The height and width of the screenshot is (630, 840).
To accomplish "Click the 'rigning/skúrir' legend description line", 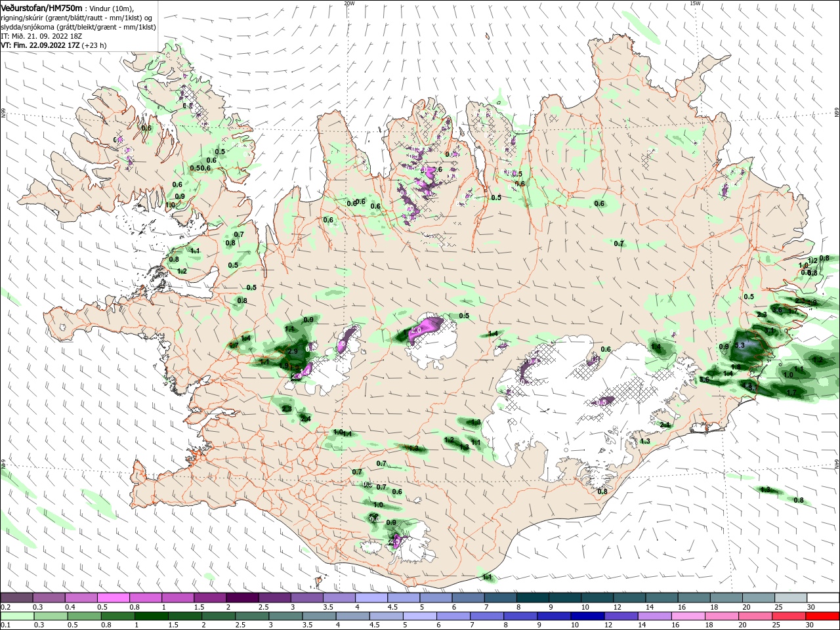I will [77, 18].
